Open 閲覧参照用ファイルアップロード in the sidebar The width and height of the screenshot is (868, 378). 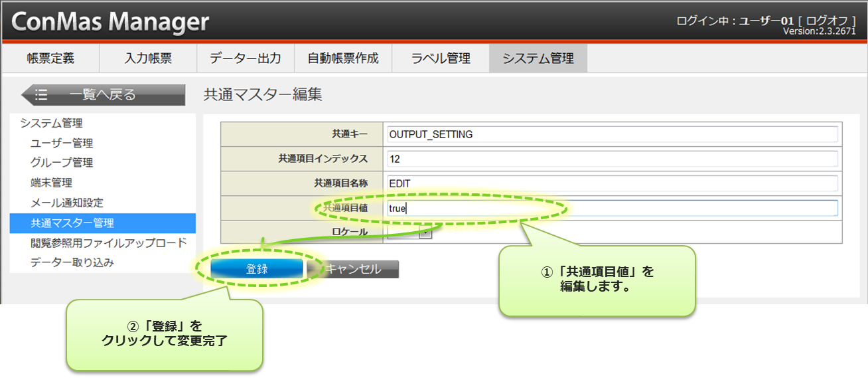pyautogui.click(x=108, y=242)
